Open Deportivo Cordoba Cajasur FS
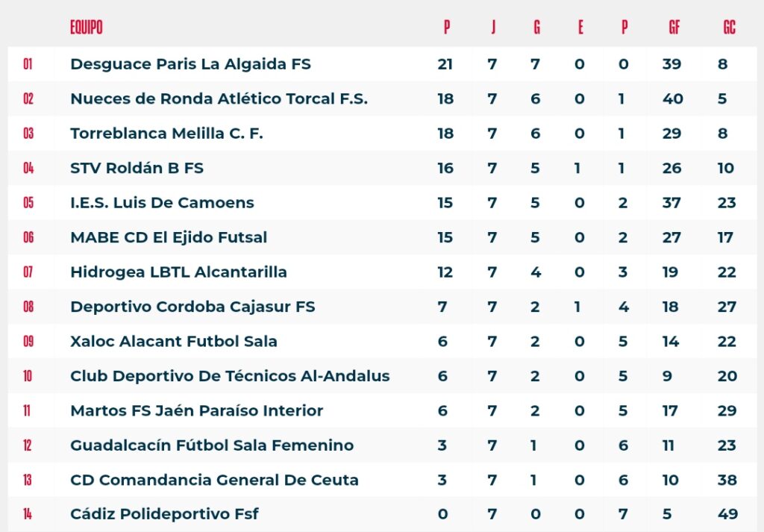This screenshot has height=532, width=764. [192, 307]
